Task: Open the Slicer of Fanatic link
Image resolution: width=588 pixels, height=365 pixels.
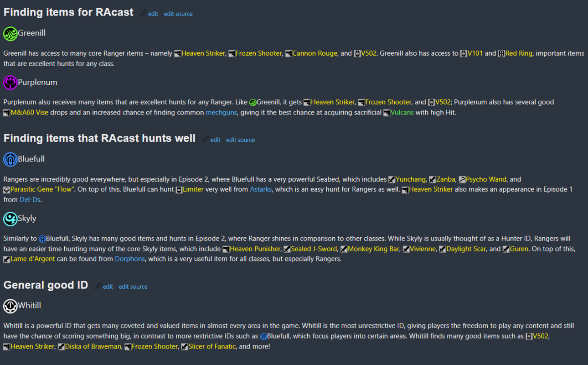Action: coord(212,346)
